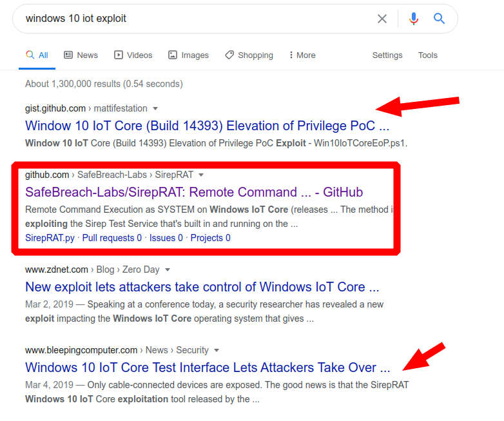Clear the search box with X icon
This screenshot has width=504, height=421.
click(x=382, y=19)
